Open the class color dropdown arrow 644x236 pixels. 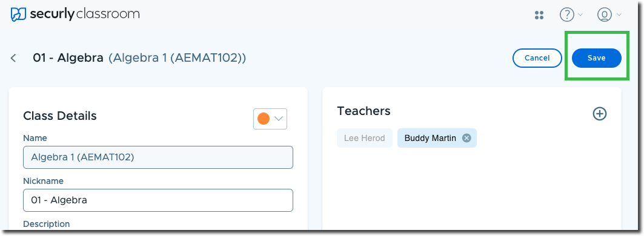click(x=279, y=119)
